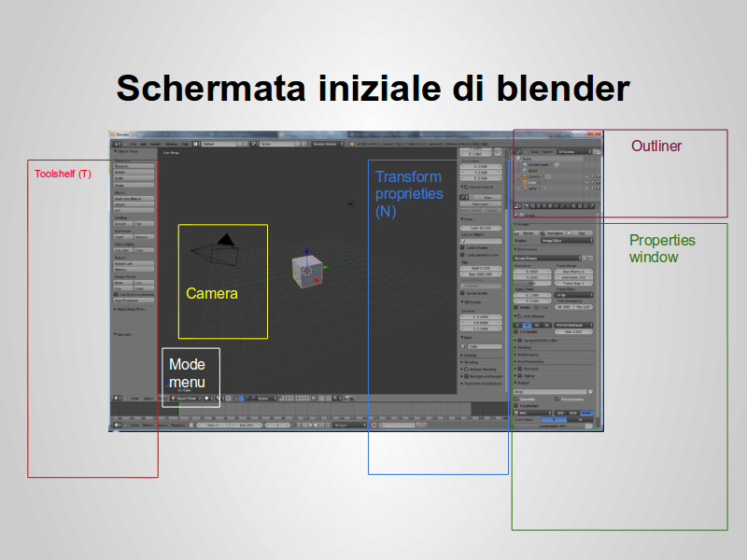The height and width of the screenshot is (560, 747).
Task: Click the viewport shading sphere icon
Action: coord(207,399)
